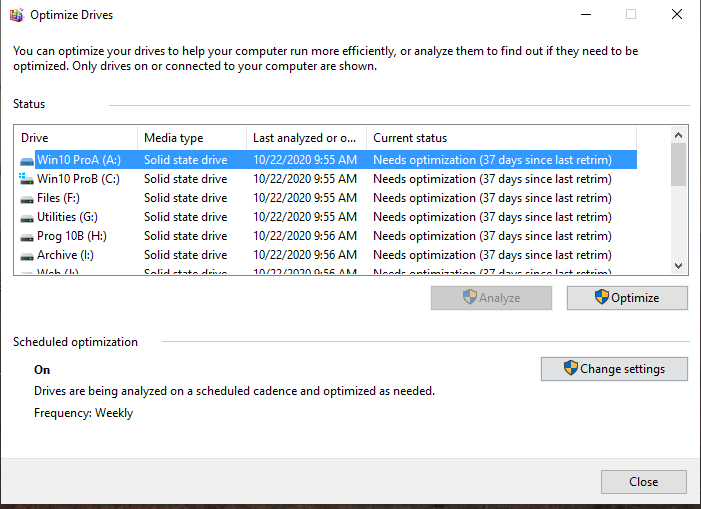
Task: Select the Win10 ProA (A:) drive icon
Action: point(27,160)
